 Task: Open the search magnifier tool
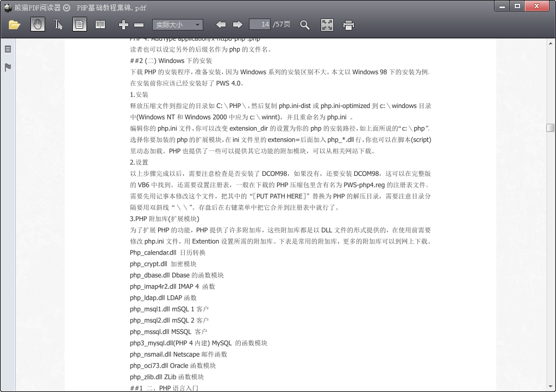305,24
